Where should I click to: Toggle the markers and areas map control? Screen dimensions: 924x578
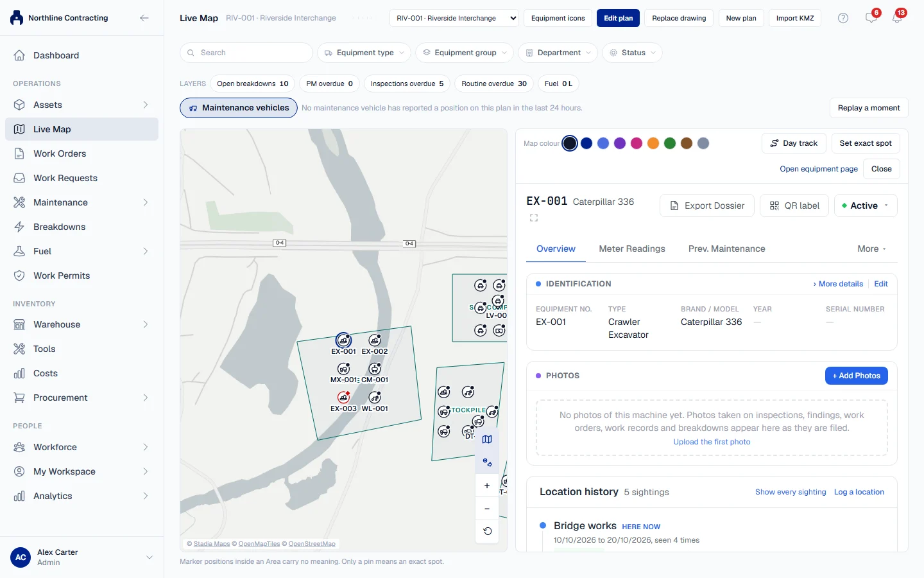(x=487, y=462)
